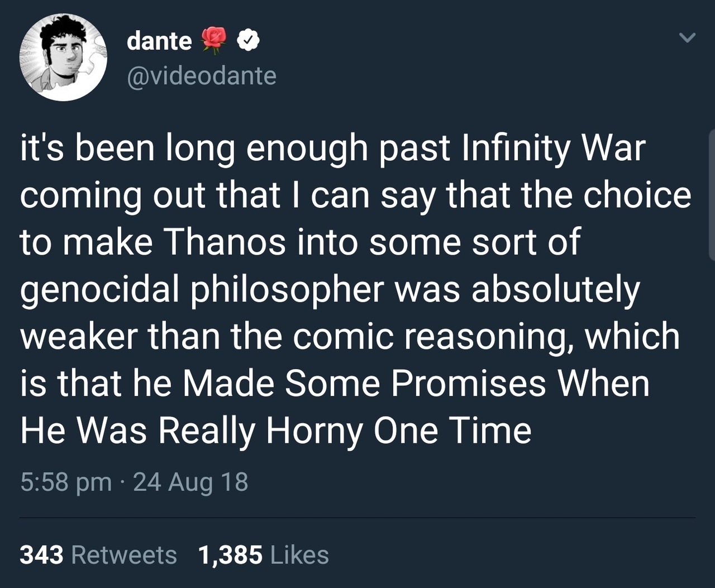View the 1,385 Likes list
Viewport: 715px width, 588px height.
click(x=263, y=554)
